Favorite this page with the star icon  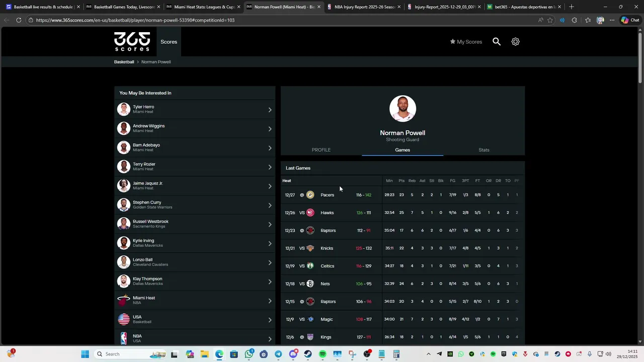pos(550,20)
